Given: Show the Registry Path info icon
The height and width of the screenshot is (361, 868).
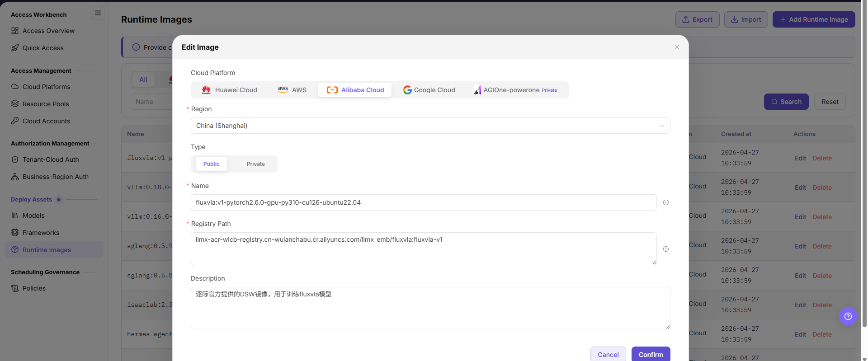Looking at the screenshot, I should point(666,249).
